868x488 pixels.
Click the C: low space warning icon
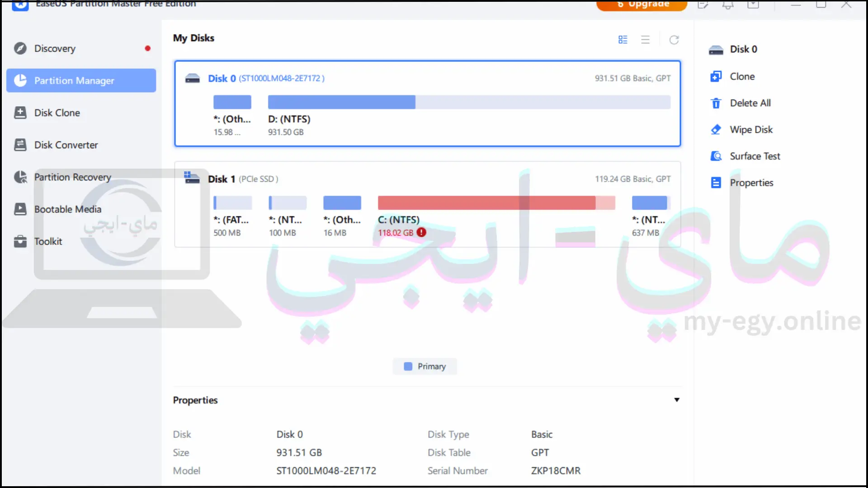coord(421,232)
